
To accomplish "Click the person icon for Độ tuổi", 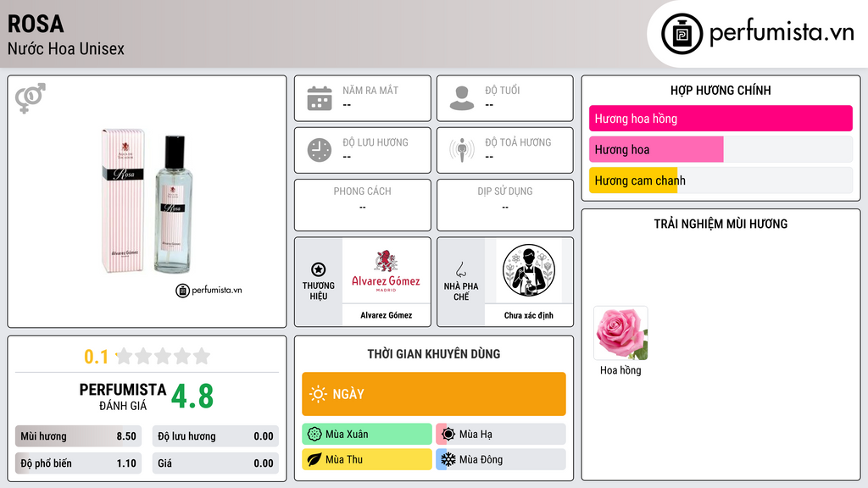I will pyautogui.click(x=462, y=98).
